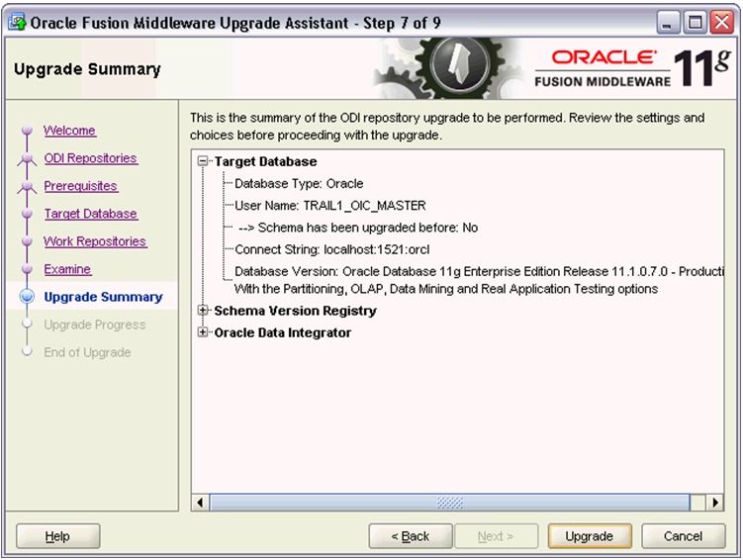Click the ODI Repositories step bullet icon

pos(27,157)
